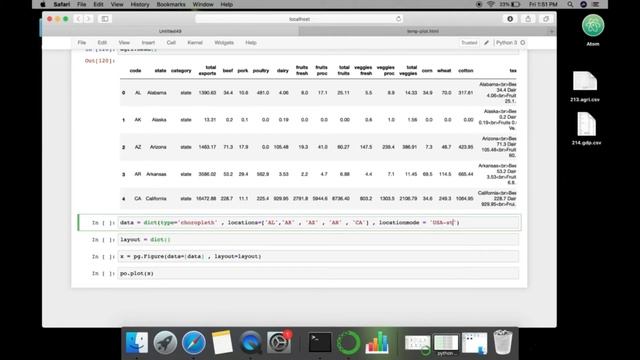Open Launchpad from the Dock
The width and height of the screenshot is (640, 360).
pyautogui.click(x=165, y=342)
